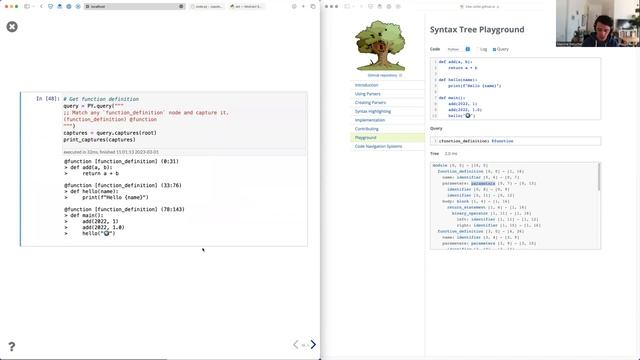Click 'print_captures(captures)' code line

tap(99, 140)
